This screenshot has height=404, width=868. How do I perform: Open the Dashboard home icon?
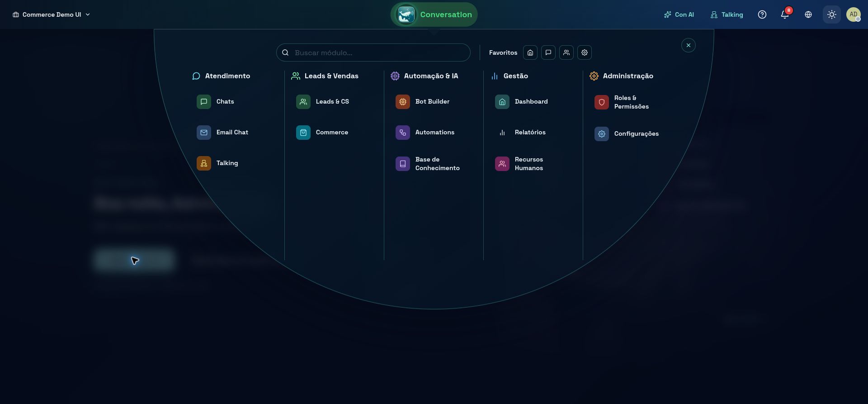[502, 102]
